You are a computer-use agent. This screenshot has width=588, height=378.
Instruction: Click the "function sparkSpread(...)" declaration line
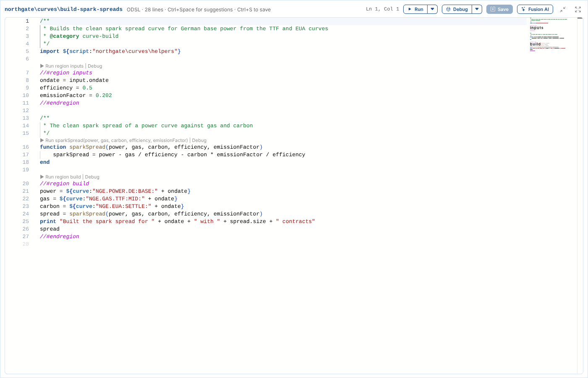tap(151, 147)
